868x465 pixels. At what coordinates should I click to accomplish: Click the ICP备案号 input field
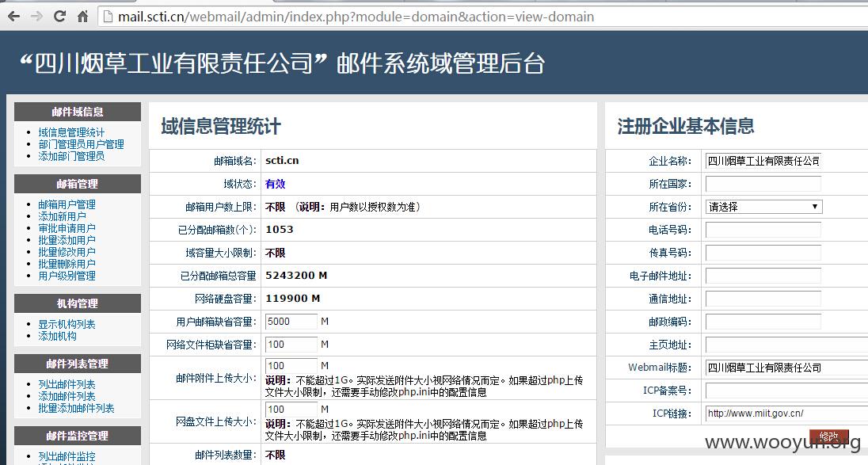click(x=786, y=391)
